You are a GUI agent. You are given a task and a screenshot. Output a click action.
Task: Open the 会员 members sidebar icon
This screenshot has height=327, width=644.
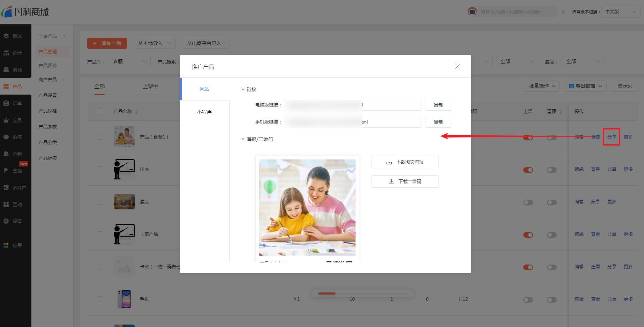click(6, 120)
